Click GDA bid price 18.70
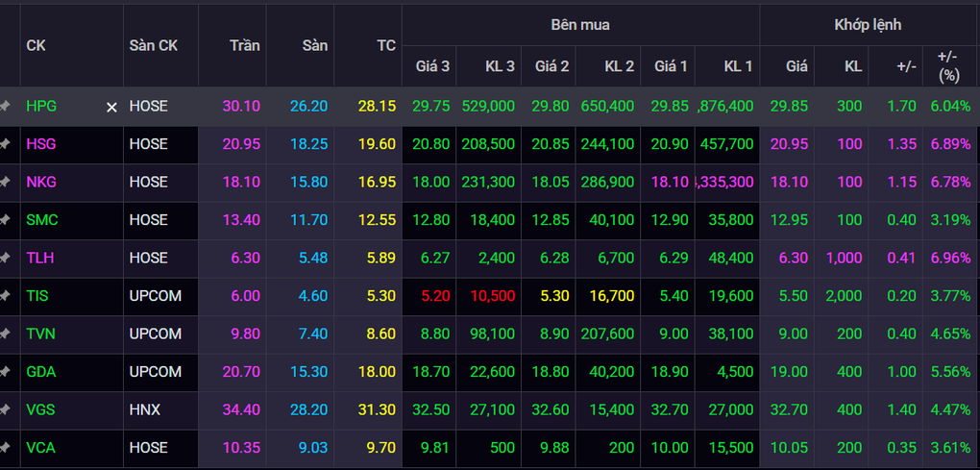This screenshot has width=980, height=470. (431, 372)
